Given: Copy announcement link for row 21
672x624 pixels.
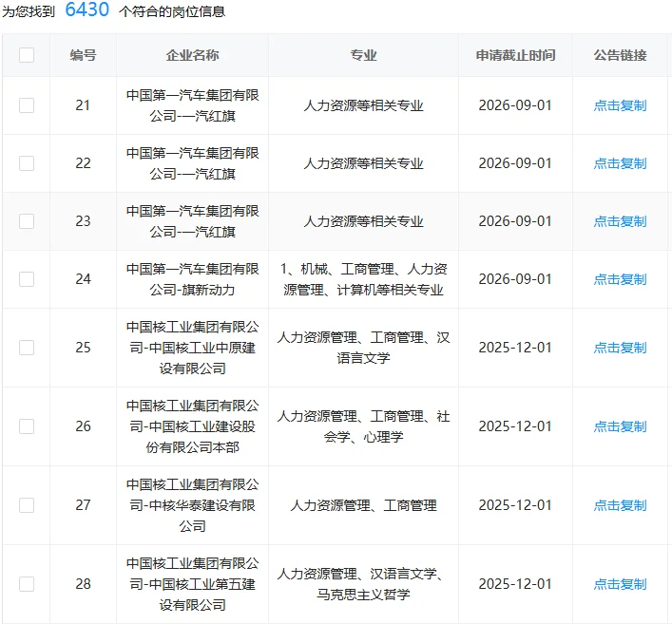Looking at the screenshot, I should 620,105.
